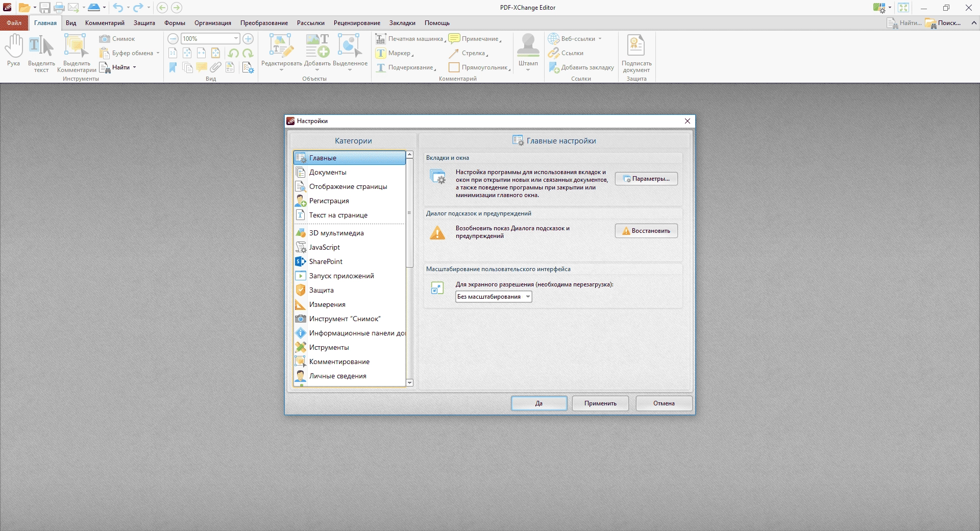Open the scanner icon dropdown arrow
The height and width of the screenshot is (531, 980).
point(104,8)
